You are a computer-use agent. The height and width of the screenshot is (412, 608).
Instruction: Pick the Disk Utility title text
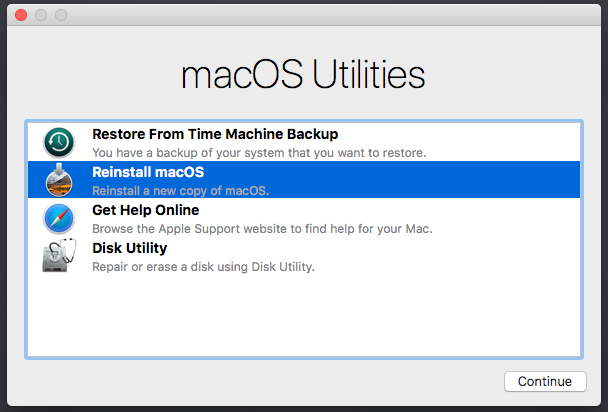click(129, 248)
